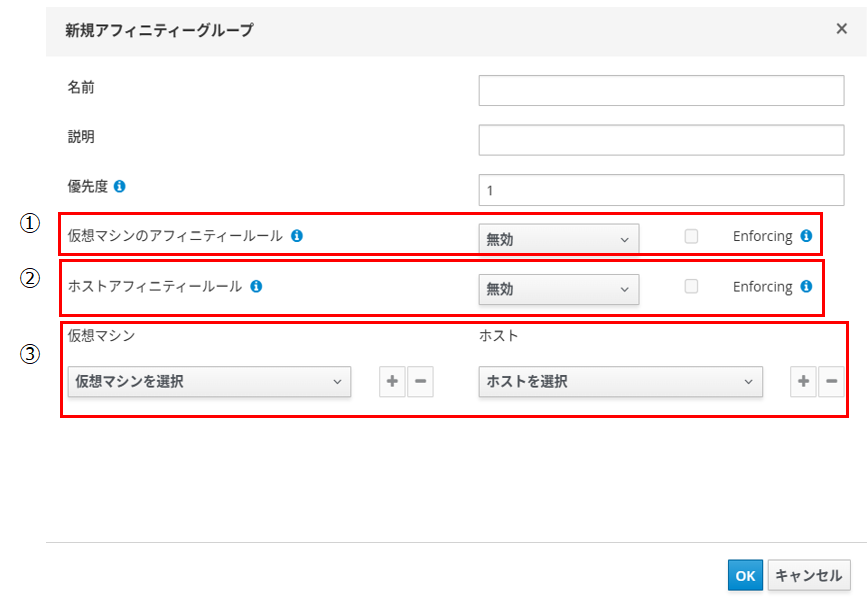This screenshot has width=867, height=606.
Task: Remove host entry with minus button
Action: (831, 381)
